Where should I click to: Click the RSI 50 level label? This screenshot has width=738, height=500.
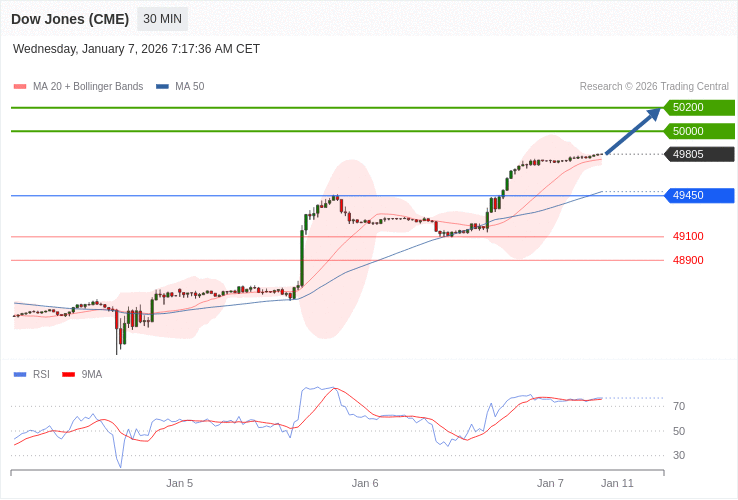pos(679,431)
